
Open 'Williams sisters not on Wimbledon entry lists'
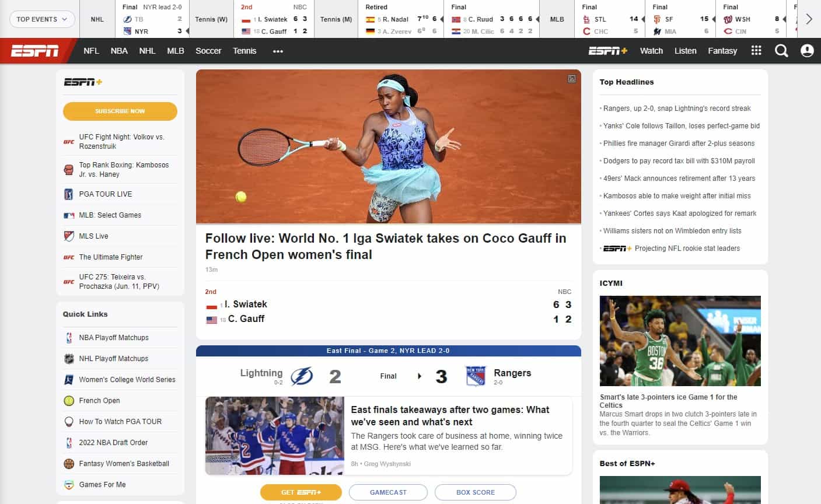tap(672, 231)
